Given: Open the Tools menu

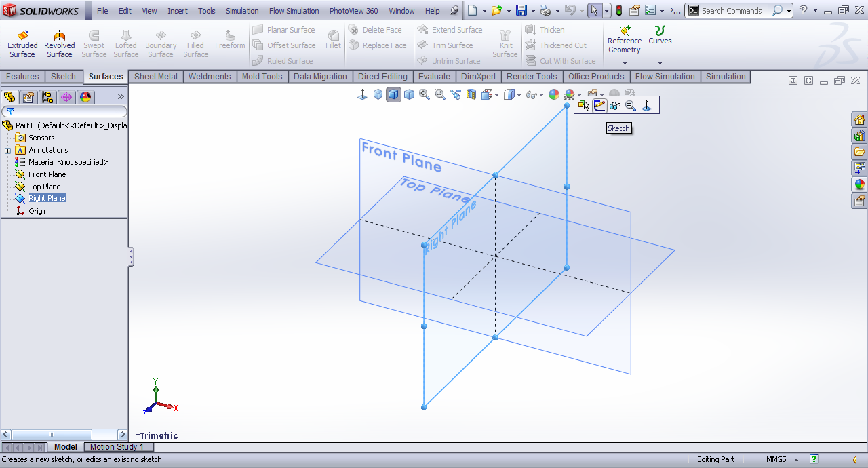Looking at the screenshot, I should (x=207, y=11).
